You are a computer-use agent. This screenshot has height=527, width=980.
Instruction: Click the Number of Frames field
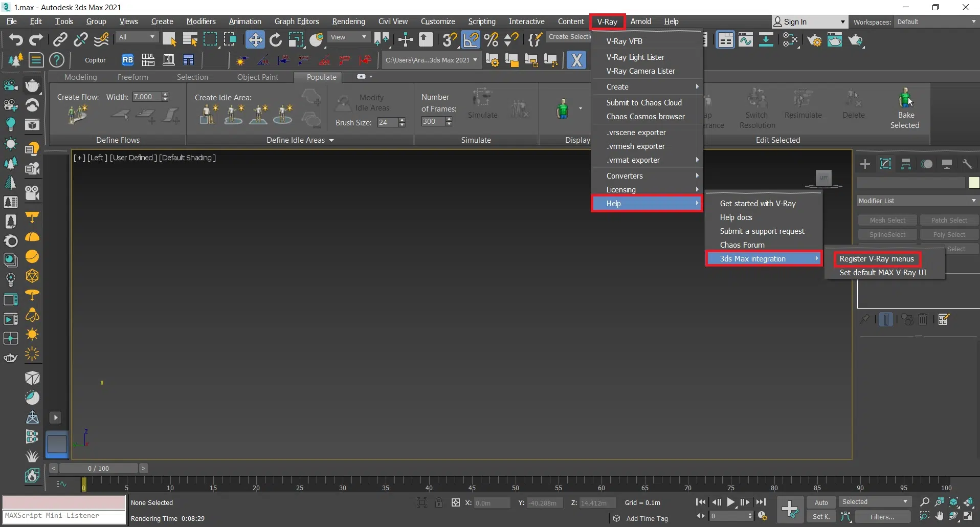[433, 121]
